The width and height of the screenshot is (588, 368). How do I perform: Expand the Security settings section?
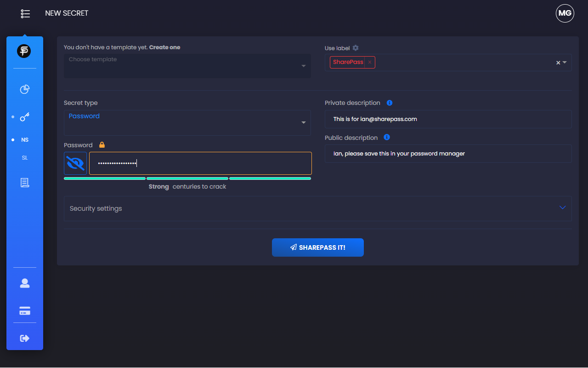[x=317, y=208]
